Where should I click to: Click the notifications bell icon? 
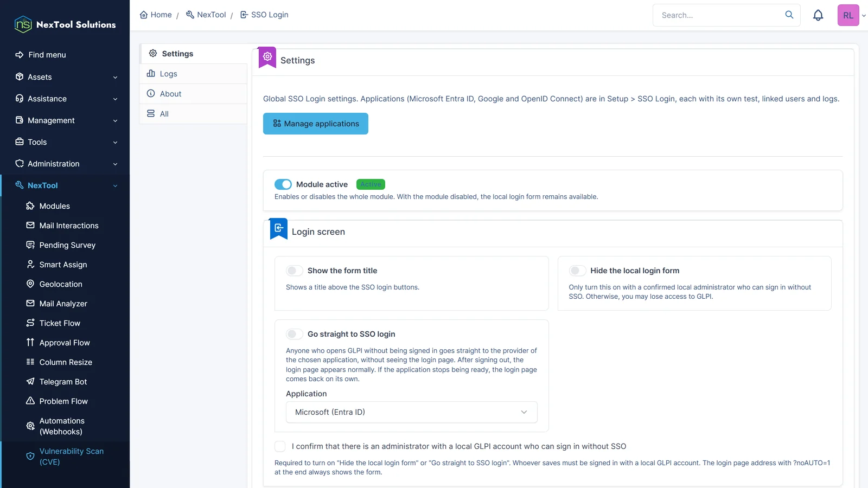818,15
